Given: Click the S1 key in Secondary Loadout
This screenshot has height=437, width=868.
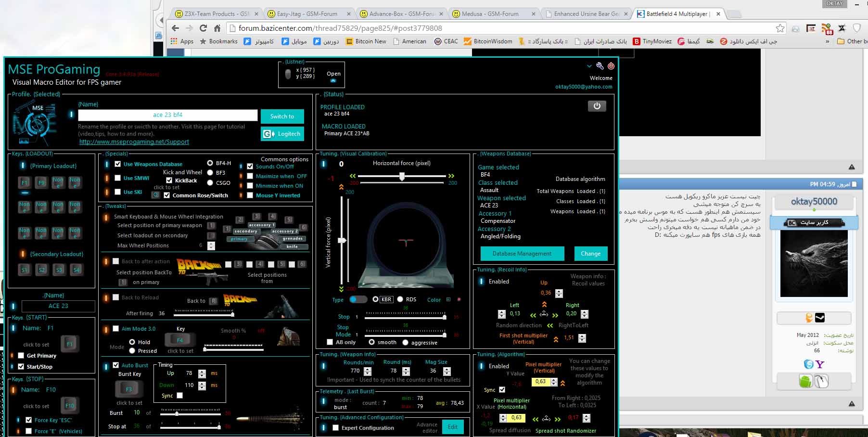Looking at the screenshot, I should pyautogui.click(x=25, y=270).
